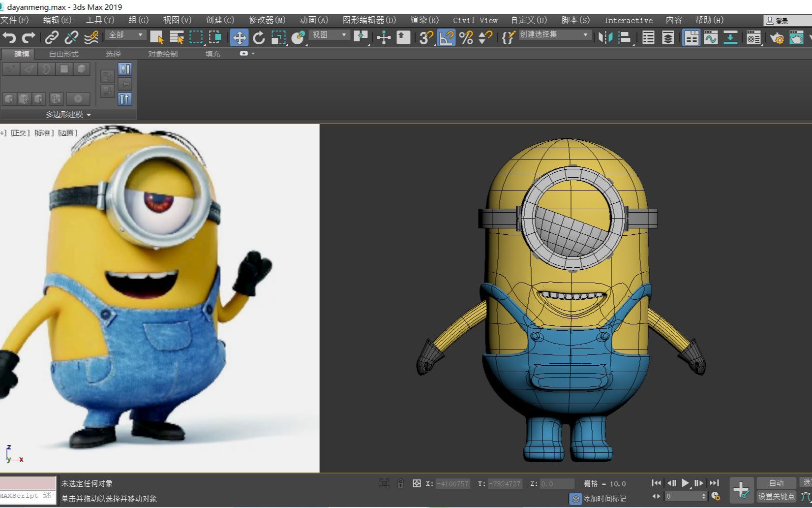Open the 创建选择集 dropdown
Screen dimensions: 812x508
point(554,35)
